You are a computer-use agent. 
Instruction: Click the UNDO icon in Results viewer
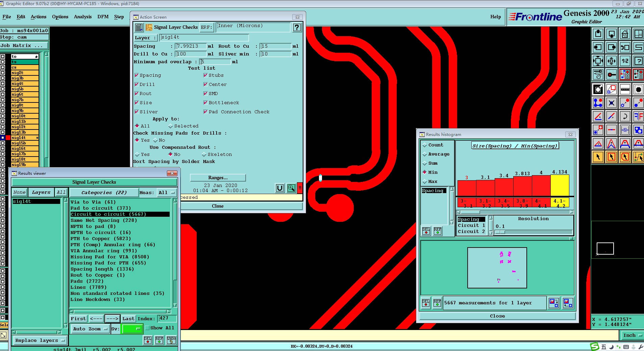(171, 340)
